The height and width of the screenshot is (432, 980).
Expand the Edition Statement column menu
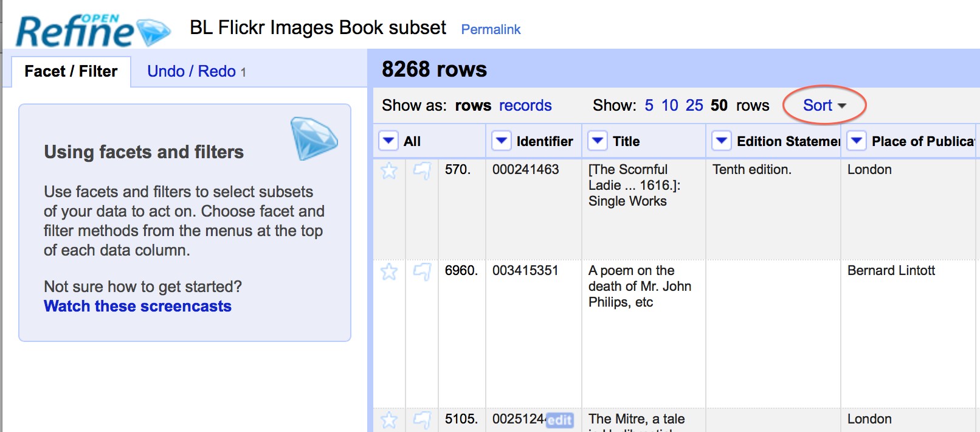722,141
